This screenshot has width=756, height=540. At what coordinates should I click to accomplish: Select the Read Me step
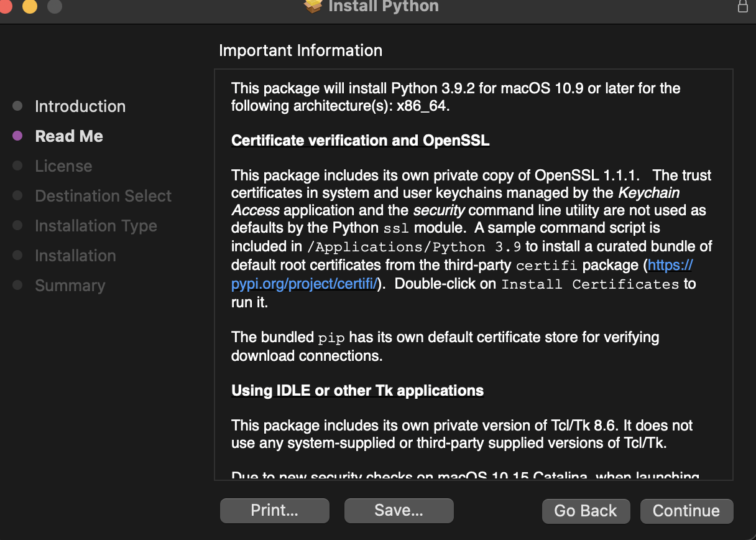click(69, 136)
